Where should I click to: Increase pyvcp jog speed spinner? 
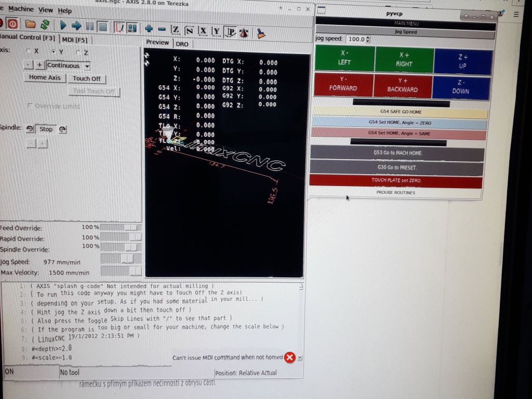(368, 37)
